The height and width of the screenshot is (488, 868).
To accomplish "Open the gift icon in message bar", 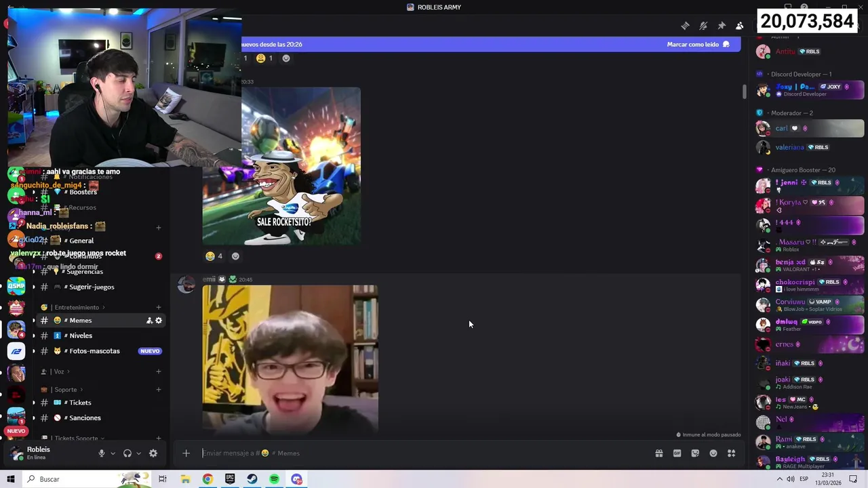I will tap(658, 453).
